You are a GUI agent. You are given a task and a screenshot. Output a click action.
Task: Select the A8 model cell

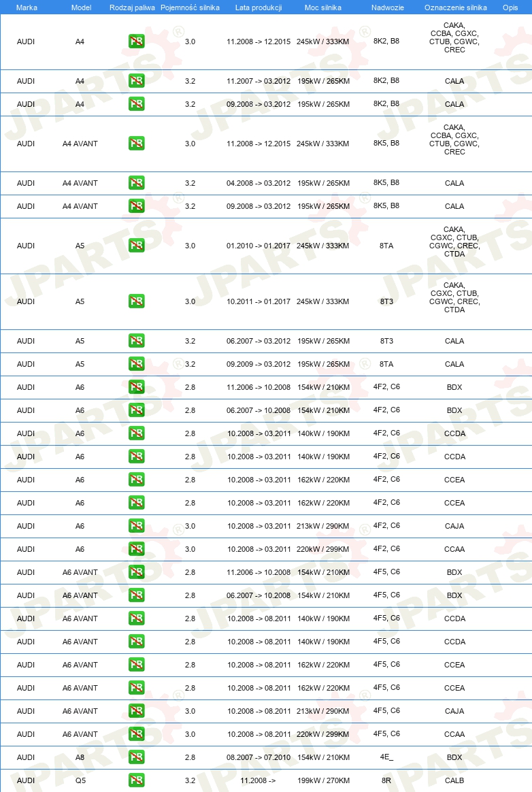click(80, 758)
